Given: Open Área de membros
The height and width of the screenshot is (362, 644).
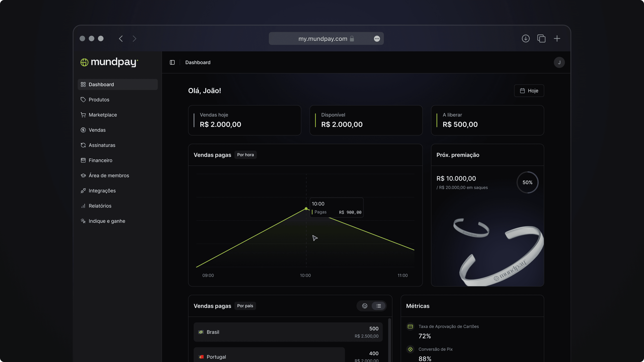Looking at the screenshot, I should [109, 175].
